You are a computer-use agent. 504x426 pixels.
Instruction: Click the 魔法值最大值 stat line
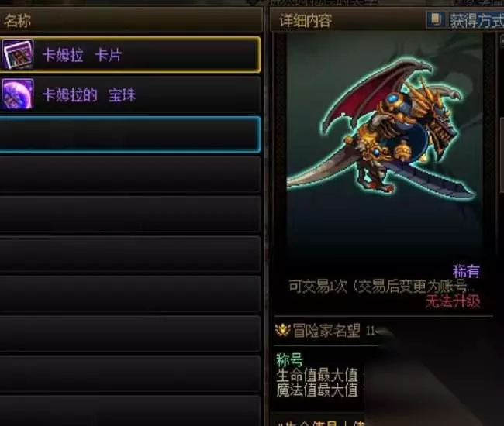(317, 390)
